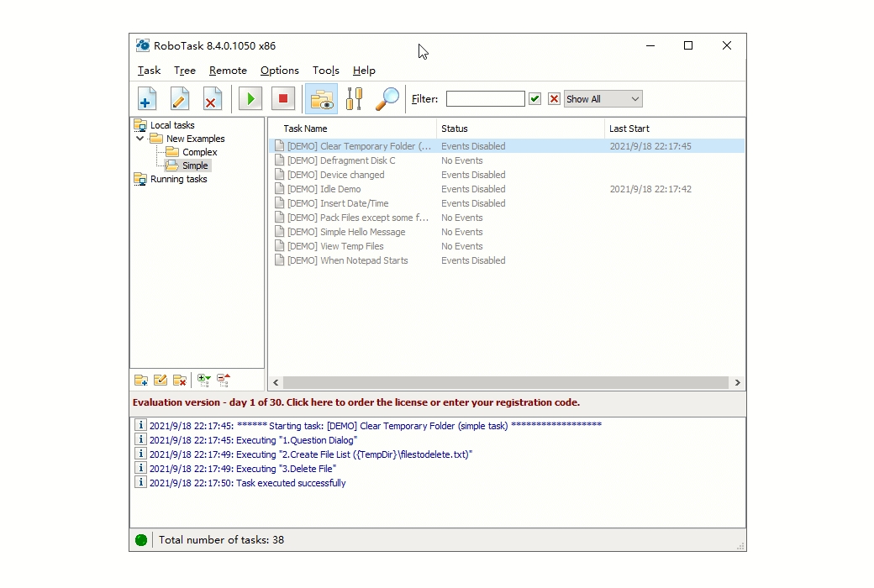This screenshot has width=874, height=588.
Task: Click the document icon beside Defragment Disk C
Action: click(279, 160)
